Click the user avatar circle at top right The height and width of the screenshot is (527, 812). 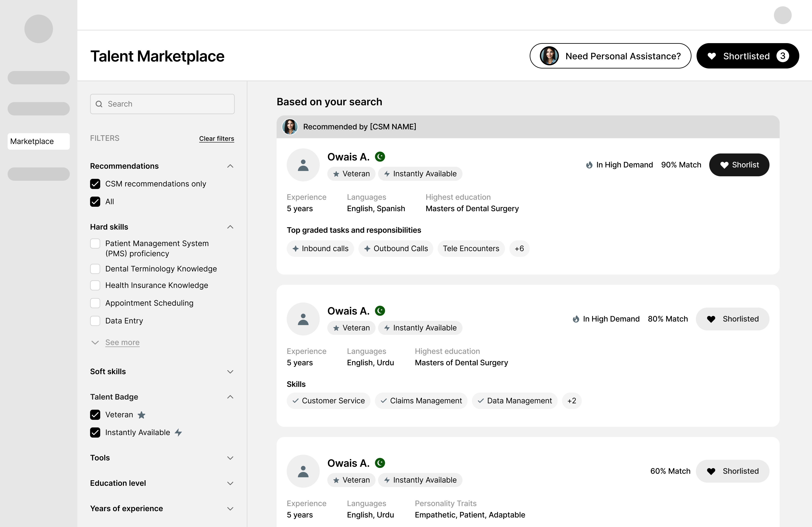pyautogui.click(x=782, y=15)
